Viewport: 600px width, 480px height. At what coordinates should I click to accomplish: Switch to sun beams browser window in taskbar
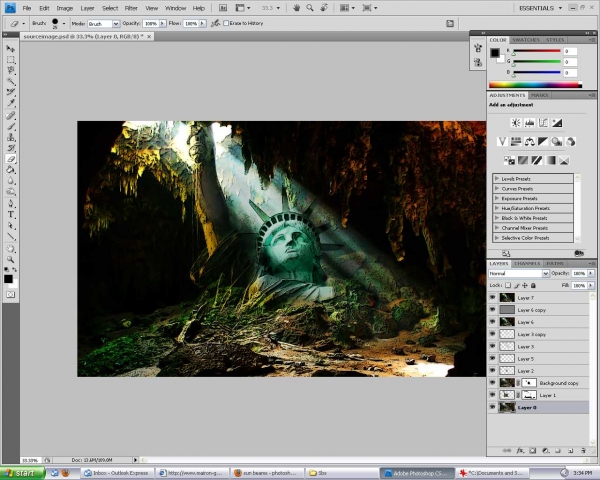pos(267,473)
